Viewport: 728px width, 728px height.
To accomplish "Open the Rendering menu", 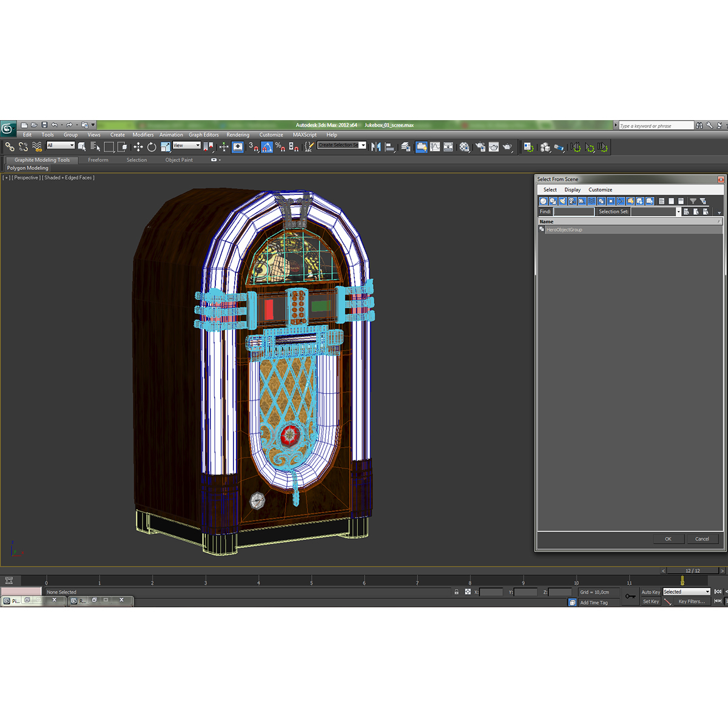I will coord(238,135).
